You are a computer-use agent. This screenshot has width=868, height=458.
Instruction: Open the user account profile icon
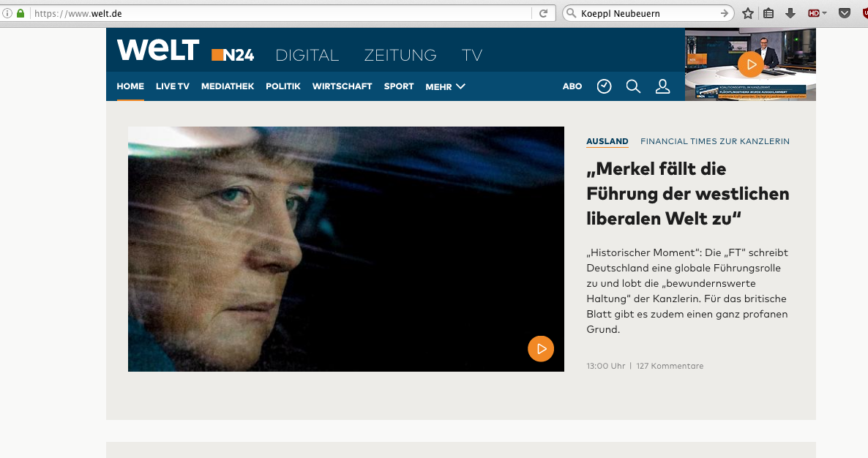click(662, 86)
